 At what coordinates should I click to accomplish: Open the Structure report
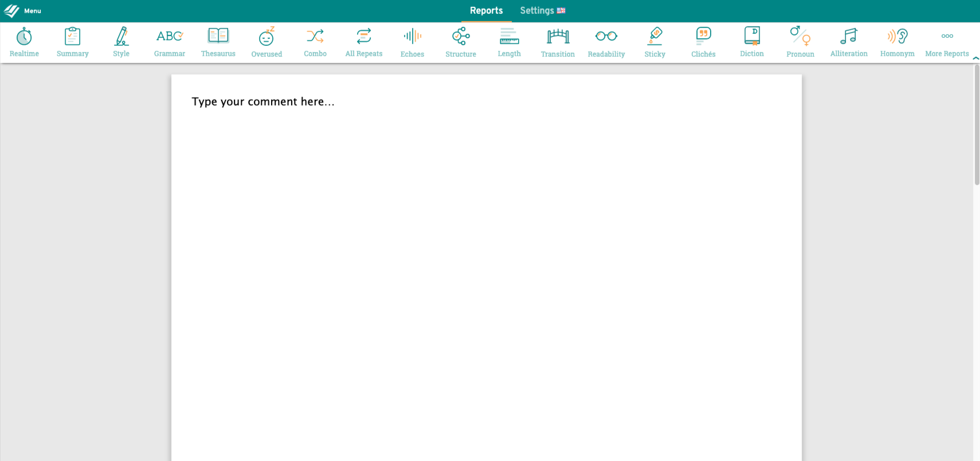pyautogui.click(x=461, y=42)
